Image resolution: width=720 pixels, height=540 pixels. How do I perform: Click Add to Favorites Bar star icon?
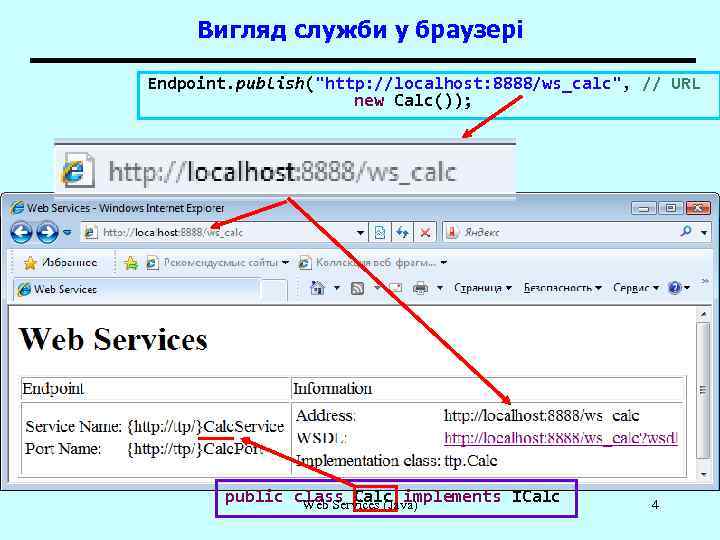pos(131,263)
